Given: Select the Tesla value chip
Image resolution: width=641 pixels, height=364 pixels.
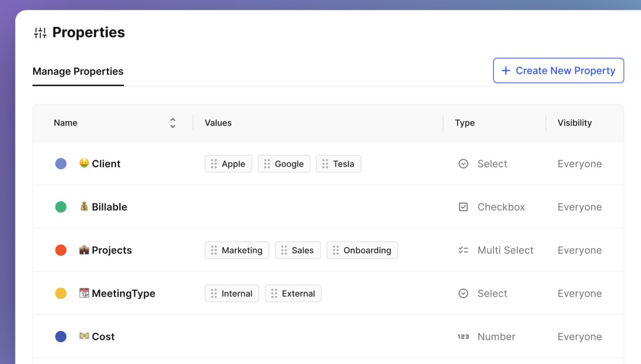Looking at the screenshot, I should [338, 163].
